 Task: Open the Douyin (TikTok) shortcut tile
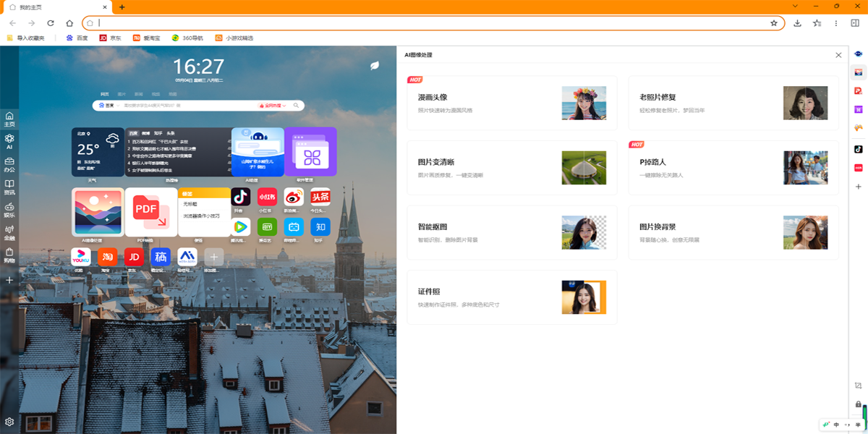tap(241, 197)
